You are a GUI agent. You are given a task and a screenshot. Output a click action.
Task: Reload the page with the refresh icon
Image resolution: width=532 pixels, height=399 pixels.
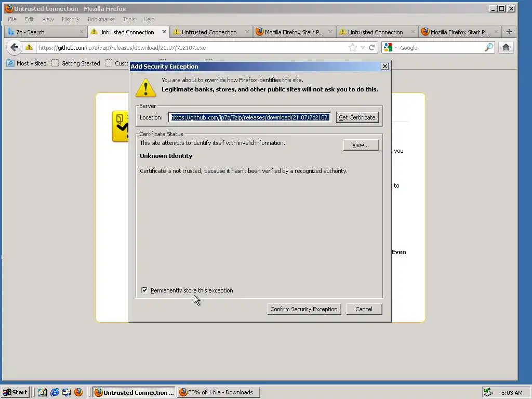[x=372, y=48]
